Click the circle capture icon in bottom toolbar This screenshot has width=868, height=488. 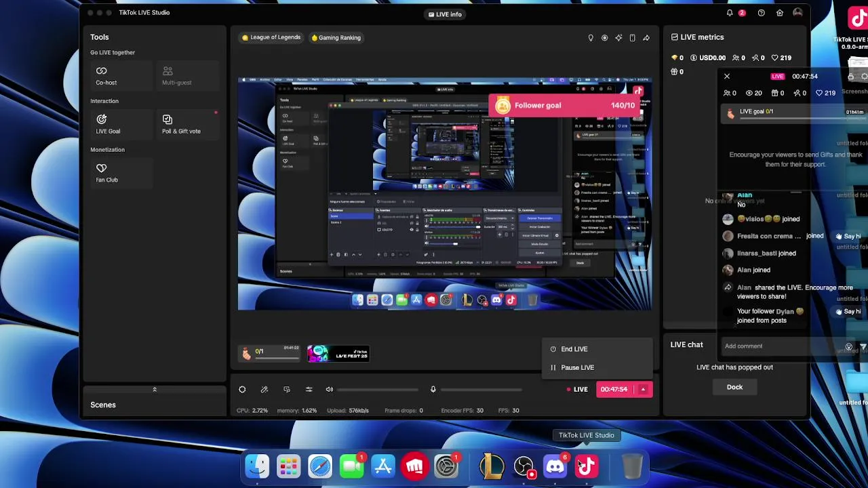pyautogui.click(x=242, y=389)
